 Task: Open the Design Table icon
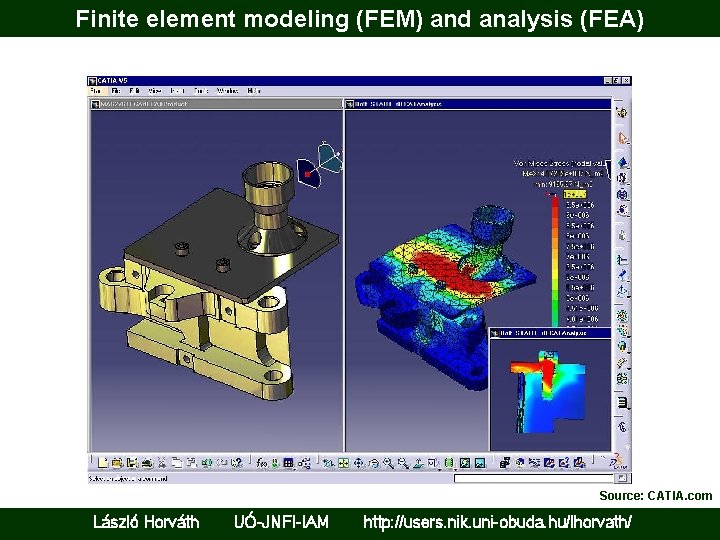coord(289,463)
